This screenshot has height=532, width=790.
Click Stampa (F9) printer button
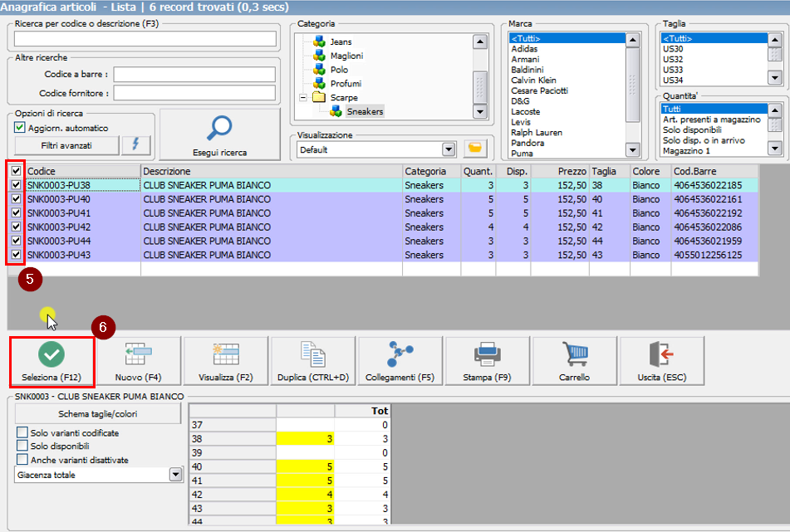coord(487,361)
